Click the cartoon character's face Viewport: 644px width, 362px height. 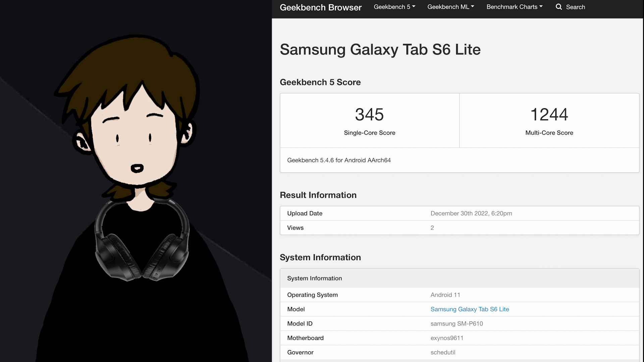pos(134,144)
